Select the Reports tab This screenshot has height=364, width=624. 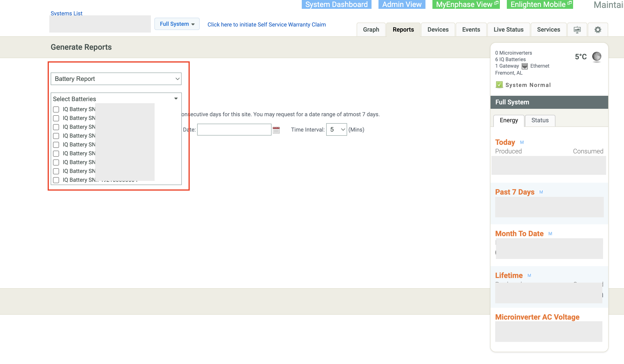(403, 30)
